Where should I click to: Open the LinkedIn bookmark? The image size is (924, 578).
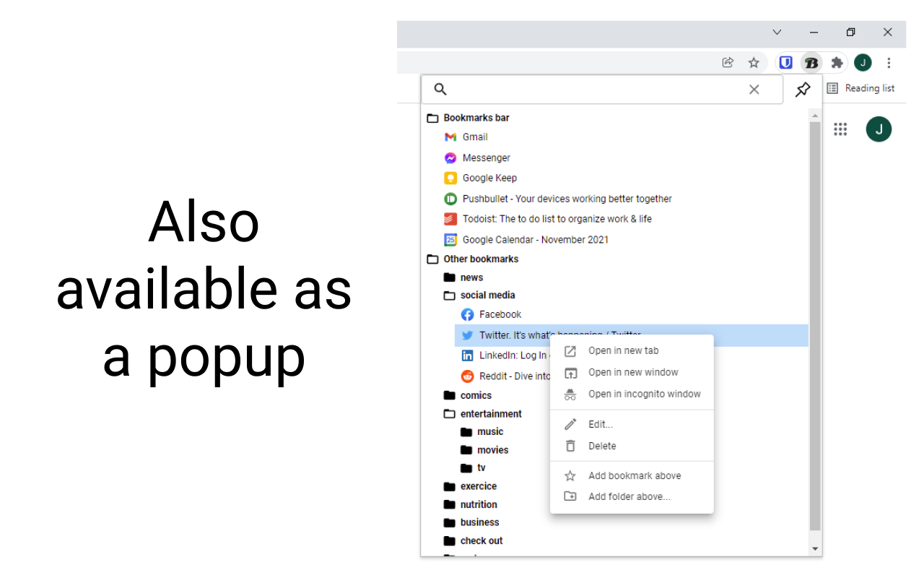click(x=504, y=355)
